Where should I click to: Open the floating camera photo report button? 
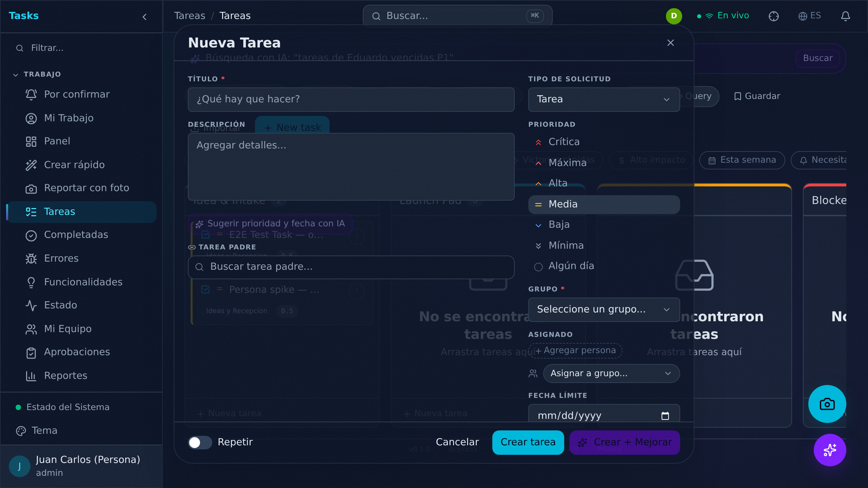[x=827, y=404]
